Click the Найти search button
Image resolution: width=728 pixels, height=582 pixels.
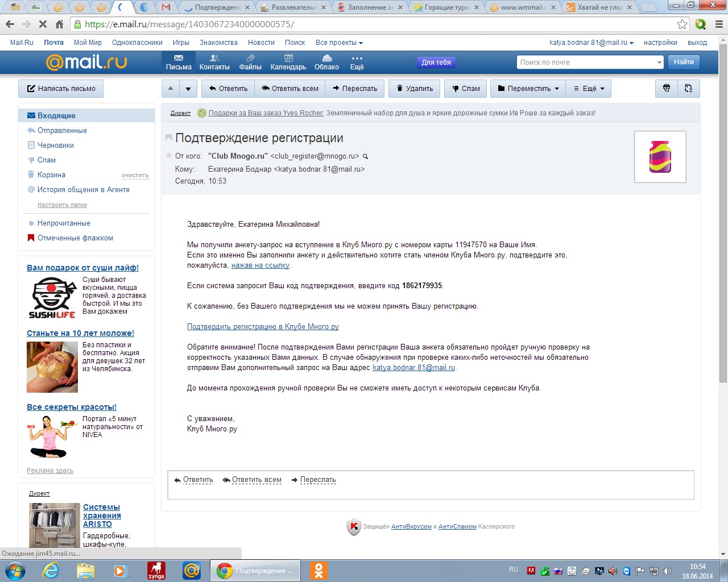[x=684, y=62]
